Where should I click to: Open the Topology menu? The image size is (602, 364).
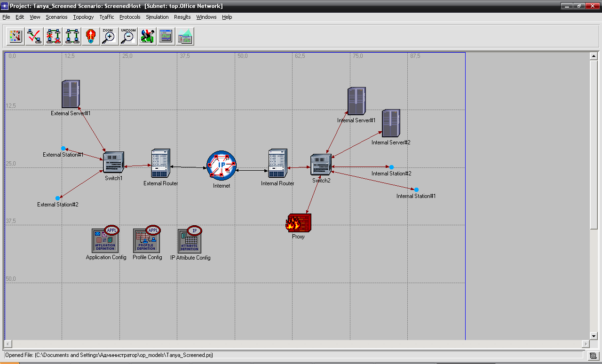[83, 17]
